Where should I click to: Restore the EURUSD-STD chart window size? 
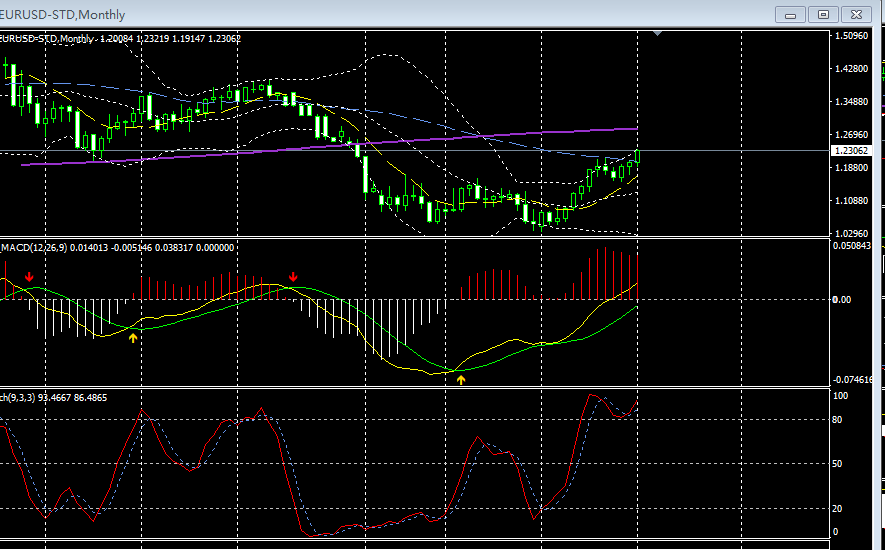tap(823, 14)
